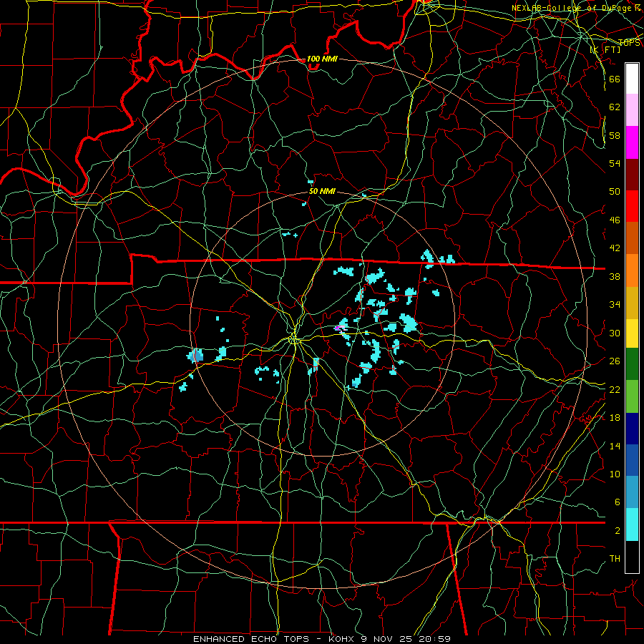Image resolution: width=644 pixels, height=644 pixels.
Task: Click the magenta echo top pixel on the map
Action: 337,328
